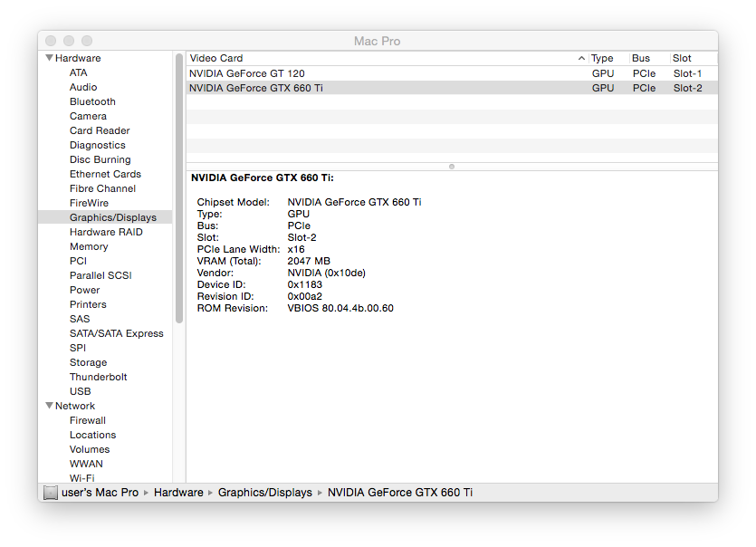Select PCI in the sidebar
The image size is (756, 547).
pyautogui.click(x=78, y=261)
